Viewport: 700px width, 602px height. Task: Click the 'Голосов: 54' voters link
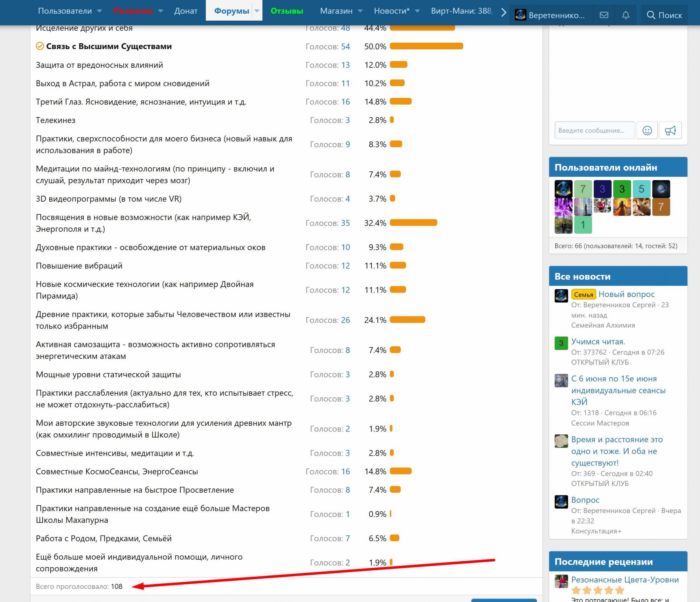pos(345,46)
